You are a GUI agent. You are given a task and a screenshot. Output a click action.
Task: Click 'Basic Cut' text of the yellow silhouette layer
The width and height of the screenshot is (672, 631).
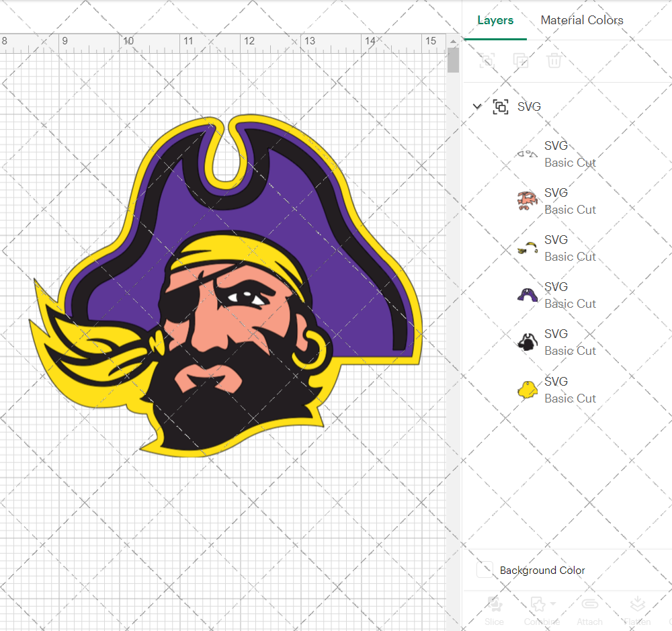click(570, 398)
